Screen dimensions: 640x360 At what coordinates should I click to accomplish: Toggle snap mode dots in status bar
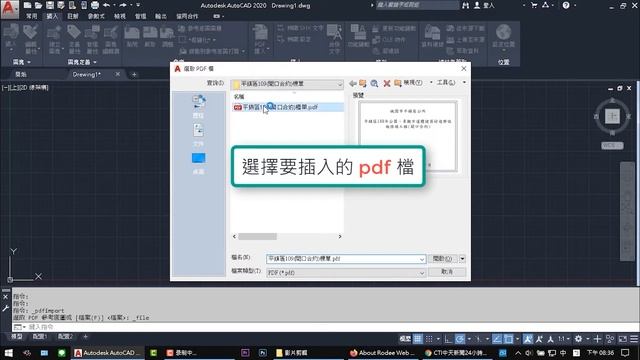point(429,339)
